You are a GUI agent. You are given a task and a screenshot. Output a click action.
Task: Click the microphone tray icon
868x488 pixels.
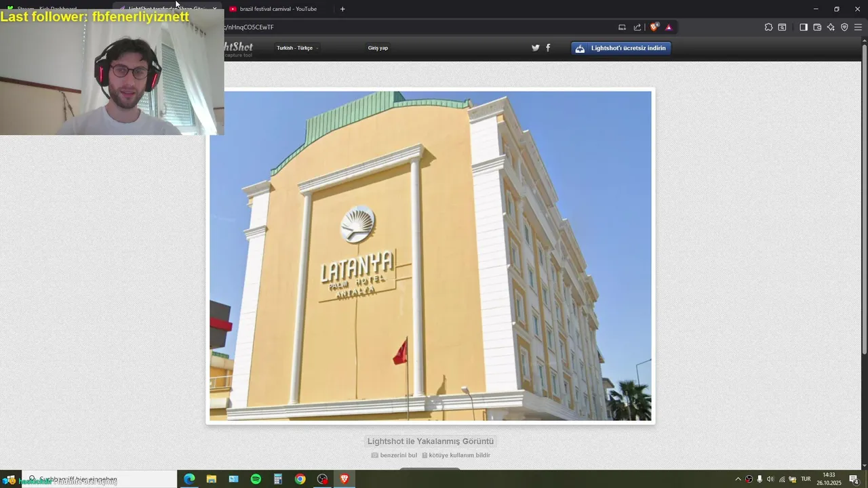point(759,479)
